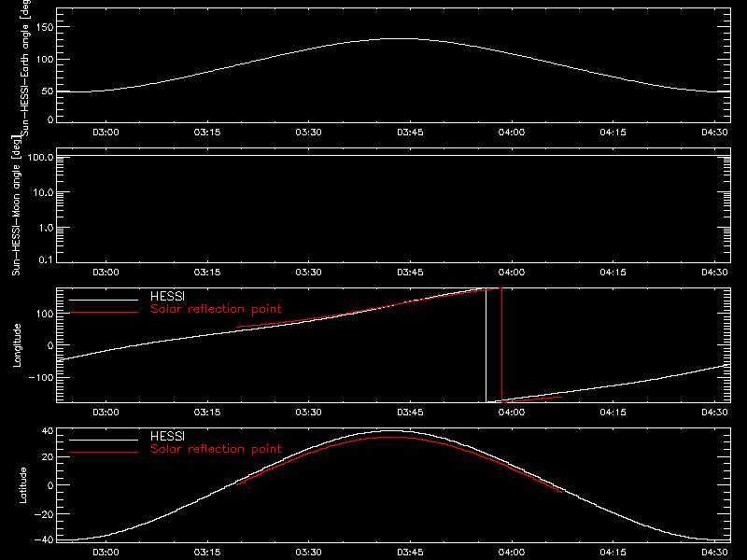This screenshot has height=560, width=747.
Task: Click 04:00 time label under Longitude plot
Action: click(512, 413)
